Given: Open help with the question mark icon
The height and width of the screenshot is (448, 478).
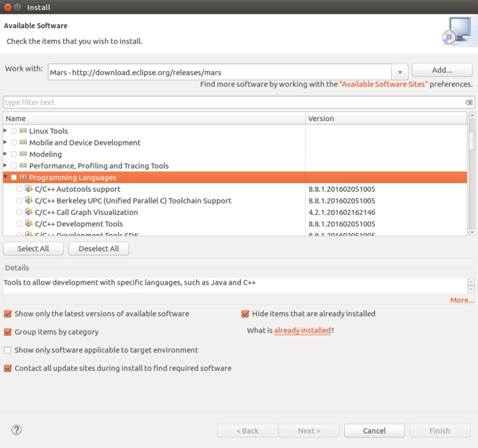Looking at the screenshot, I should pyautogui.click(x=16, y=430).
